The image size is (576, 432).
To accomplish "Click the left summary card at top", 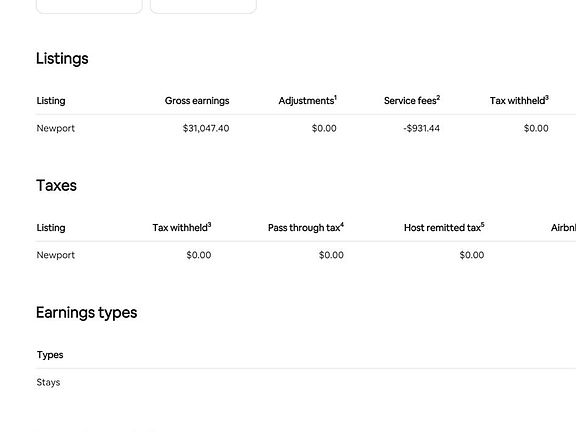I will 89,7.
